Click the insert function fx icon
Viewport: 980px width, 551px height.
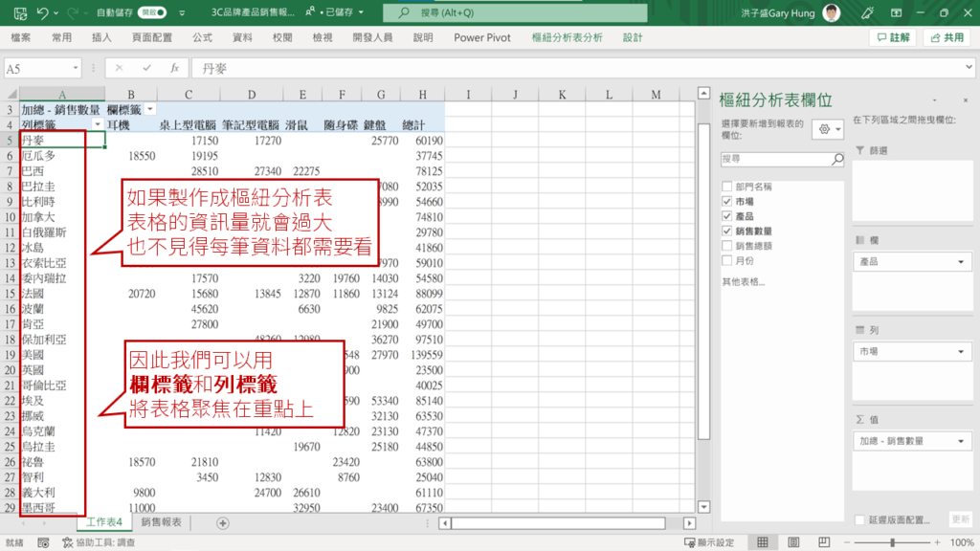click(x=174, y=68)
